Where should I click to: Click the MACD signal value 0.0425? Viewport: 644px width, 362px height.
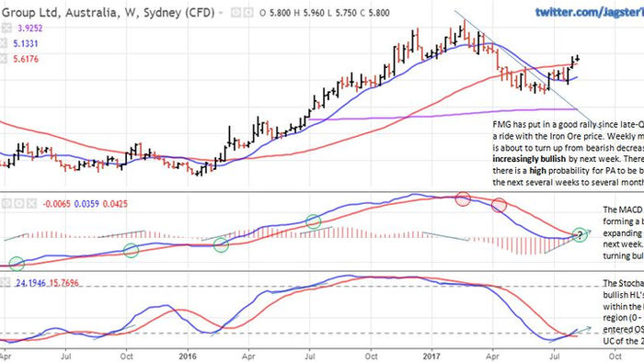115,204
